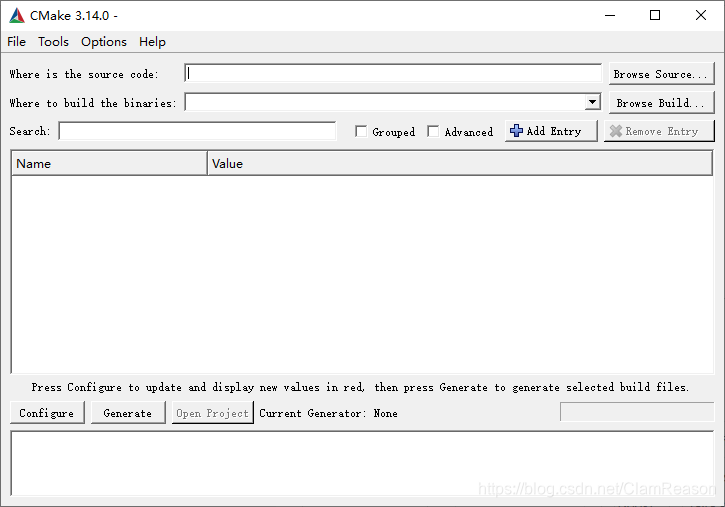This screenshot has height=507, width=725.
Task: Minimize the CMake window
Action: tap(610, 15)
